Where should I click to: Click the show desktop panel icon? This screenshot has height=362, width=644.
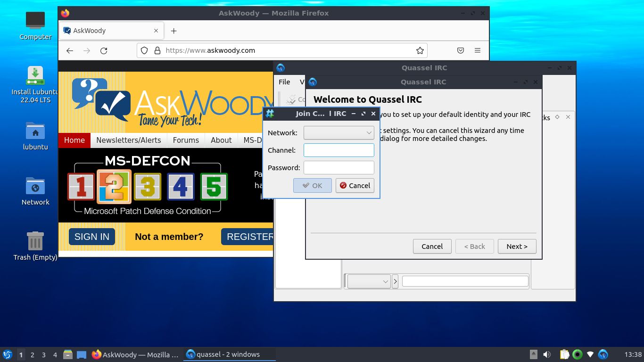82,354
